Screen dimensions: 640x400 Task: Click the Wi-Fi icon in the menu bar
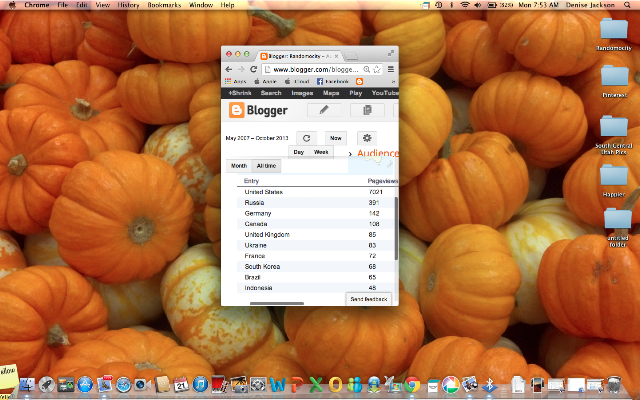pos(464,5)
